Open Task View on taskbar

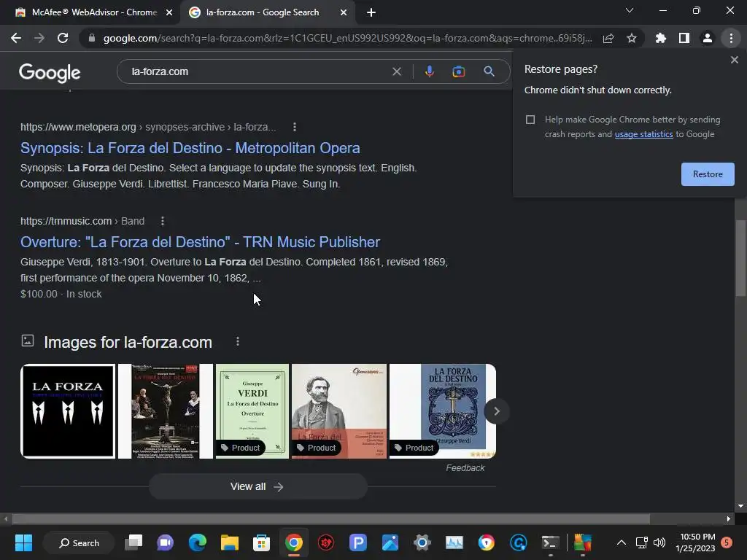pos(133,542)
